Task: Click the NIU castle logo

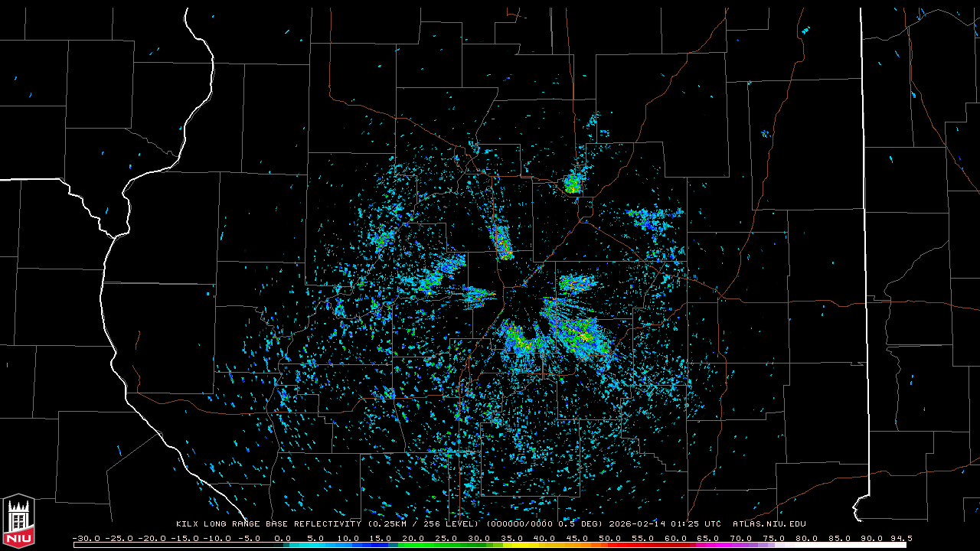Action: (x=18, y=522)
